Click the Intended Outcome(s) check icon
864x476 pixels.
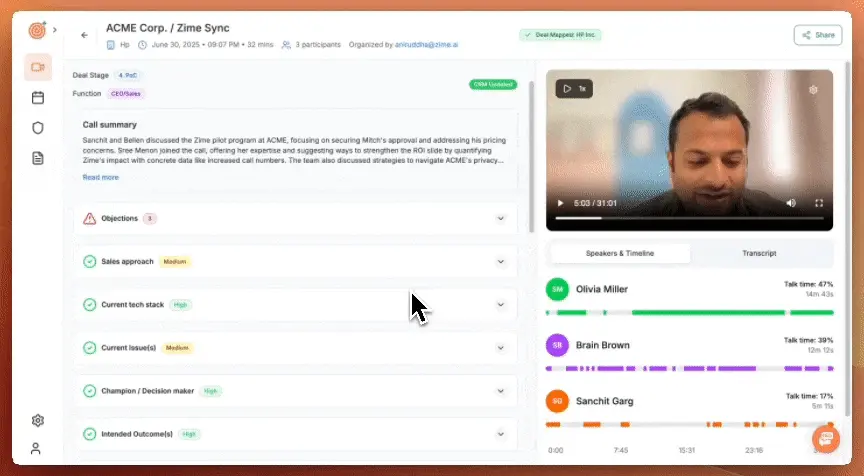pyautogui.click(x=89, y=434)
